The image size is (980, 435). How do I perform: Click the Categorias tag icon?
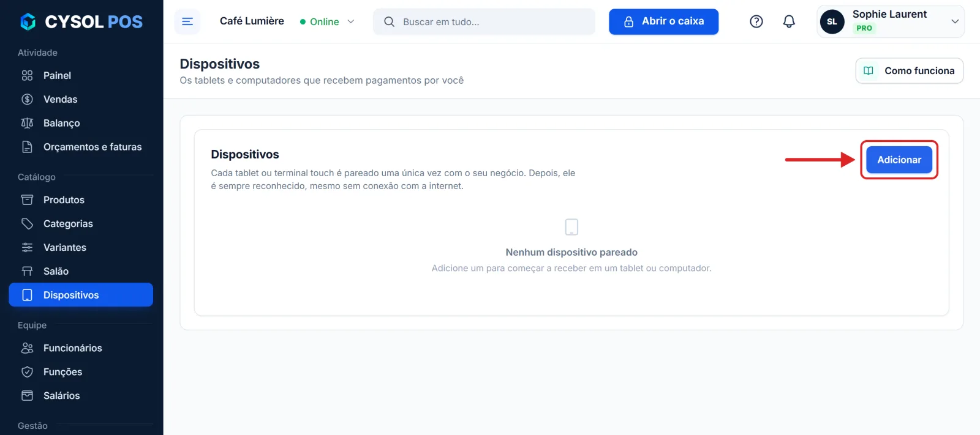27,224
